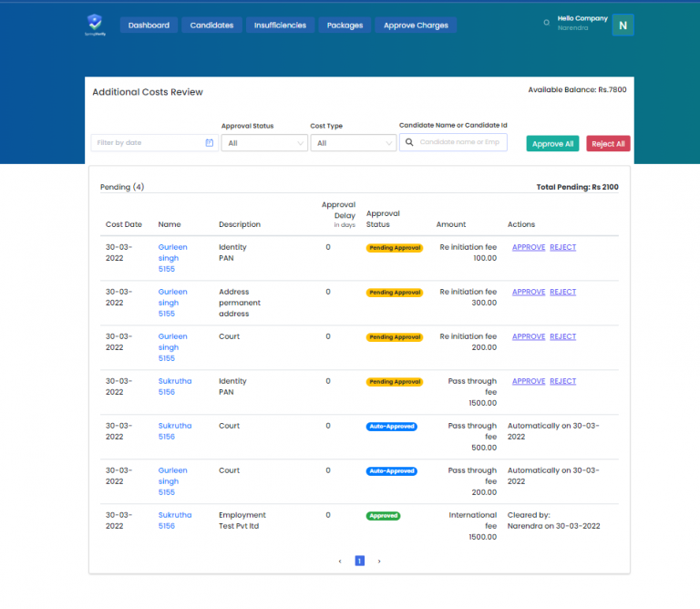Open Gurleen singh 5155 in Identity PAN row
This screenshot has height=609, width=700.
click(x=173, y=258)
